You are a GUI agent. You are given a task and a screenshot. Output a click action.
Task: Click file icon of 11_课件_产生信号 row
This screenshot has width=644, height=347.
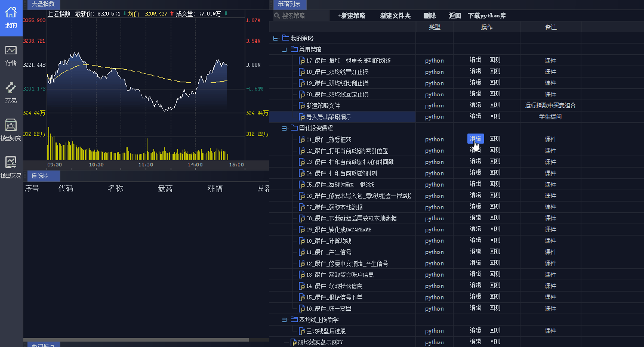(302, 252)
